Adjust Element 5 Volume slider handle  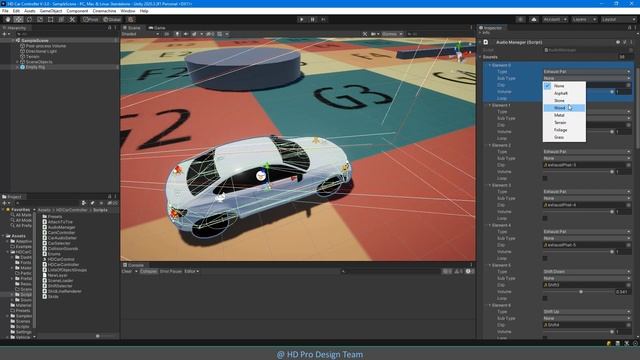point(581,291)
